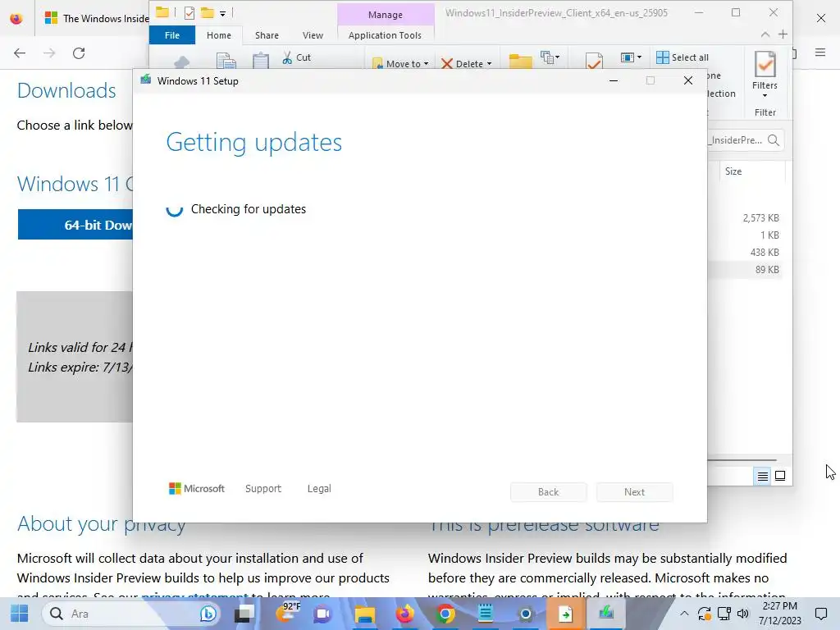Click the Properties checkmark icon in Explorer ribbon

coord(594,61)
